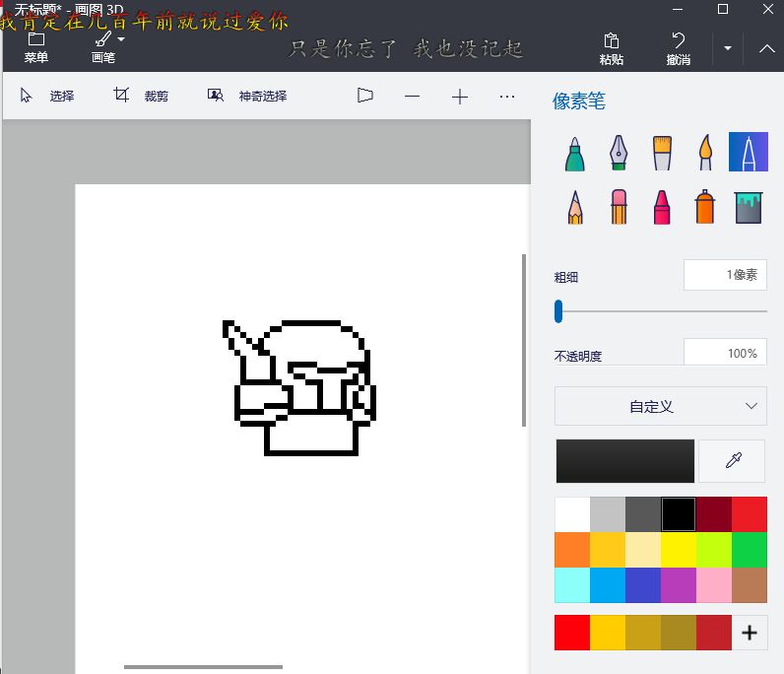Select the pixel pen brush
This screenshot has width=784, height=674.
[748, 152]
